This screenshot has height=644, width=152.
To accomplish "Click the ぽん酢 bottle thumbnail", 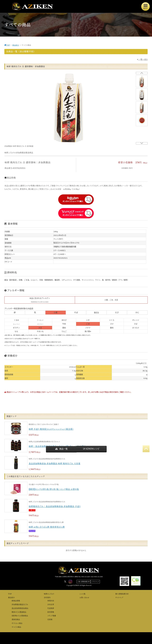I will [16, 526].
